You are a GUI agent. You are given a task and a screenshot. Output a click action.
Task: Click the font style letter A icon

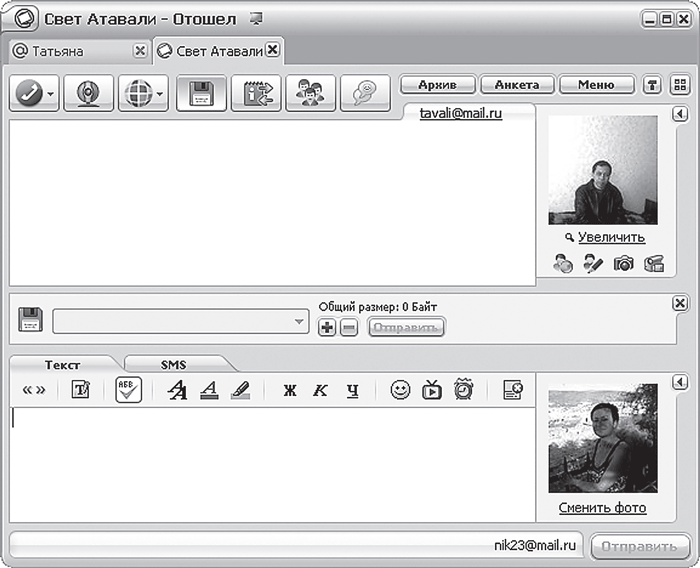(177, 391)
